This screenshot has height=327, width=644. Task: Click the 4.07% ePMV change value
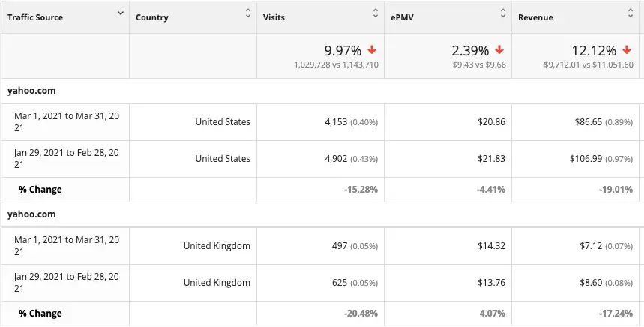click(492, 313)
